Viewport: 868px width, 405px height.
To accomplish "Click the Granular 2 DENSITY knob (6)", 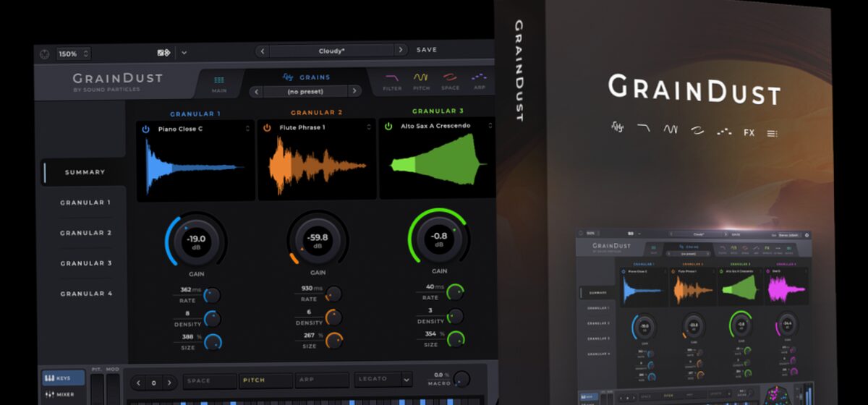I will (x=334, y=317).
